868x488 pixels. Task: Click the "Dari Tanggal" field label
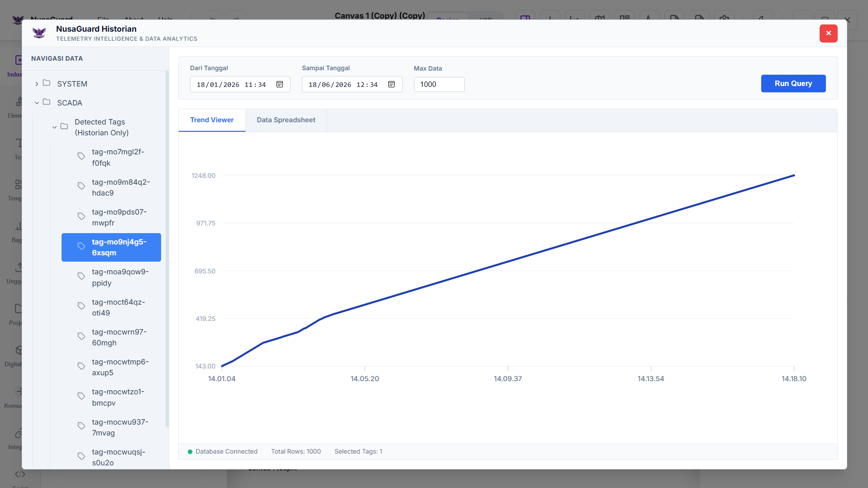pos(209,68)
